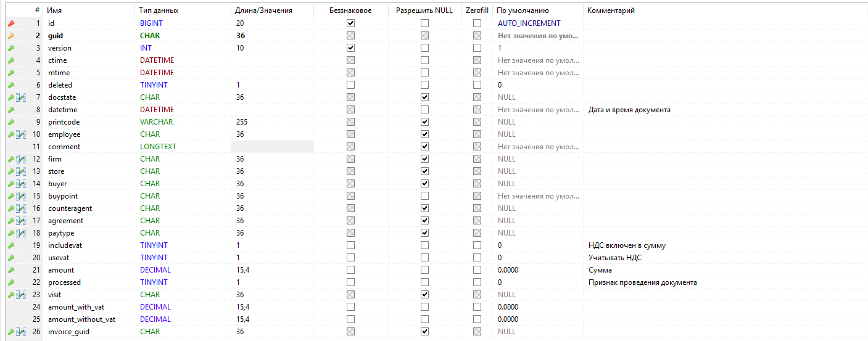This screenshot has width=868, height=341.
Task: Click the green index key icon for printcode
Action: point(10,122)
